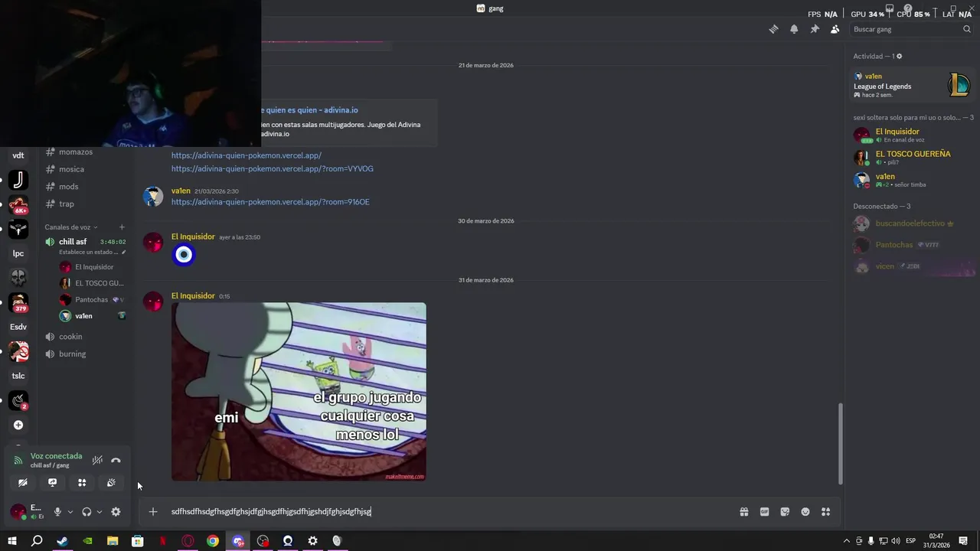Open El Inquisidor profile from member list

(x=913, y=135)
